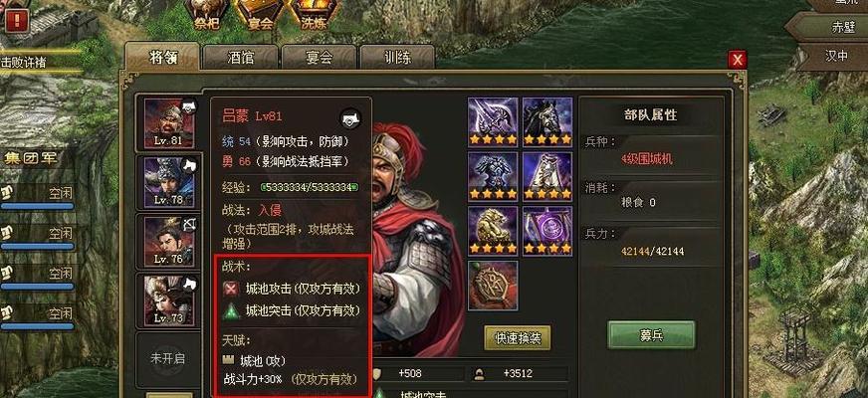Select the weapon equipment slot with spear
Screen dimensions: 868x398
click(493, 121)
